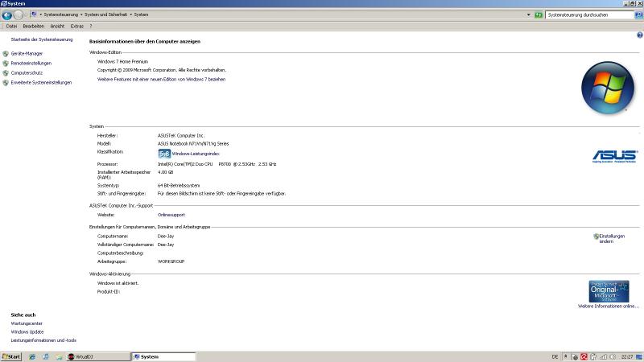Image resolution: width=644 pixels, height=362 pixels.
Task: Open dropdown arrow before Systemsteuerung breadcrumb
Action: coord(41,14)
